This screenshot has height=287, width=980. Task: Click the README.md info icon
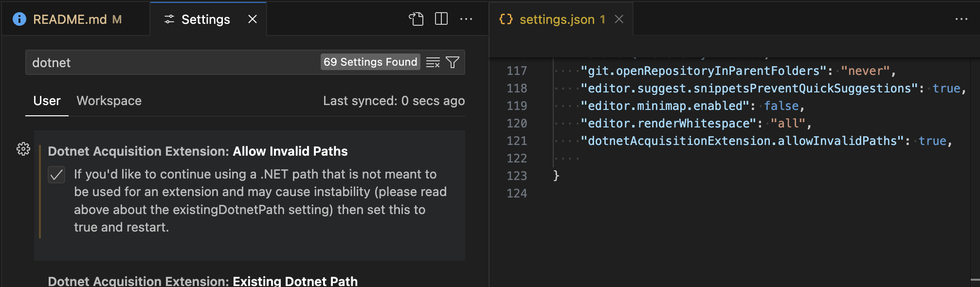(19, 19)
